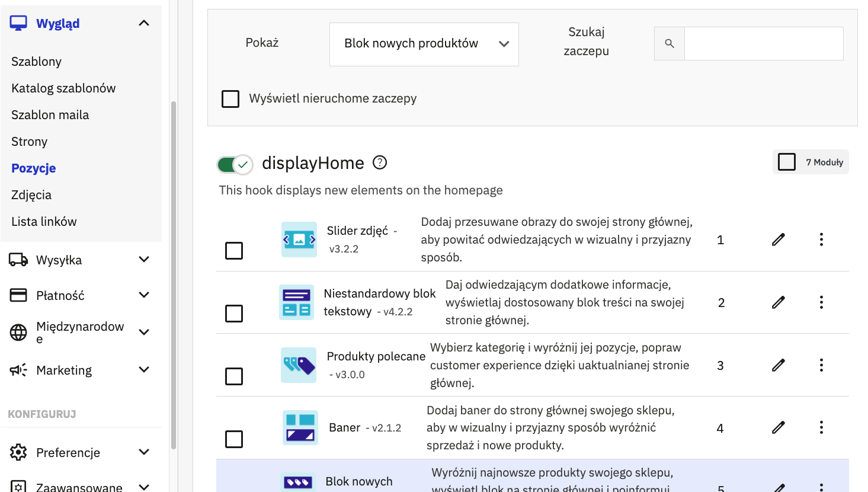Edit the Slider zdjęć module with pencil

pyautogui.click(x=779, y=239)
